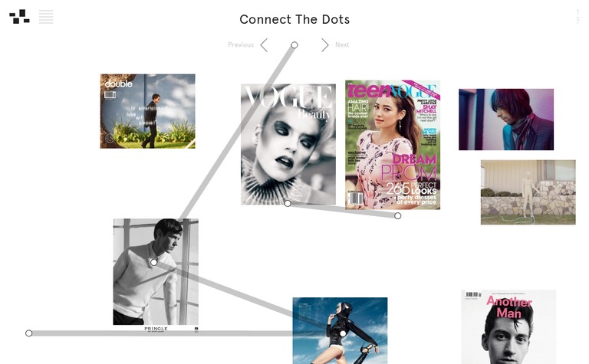Open the mannequin by stone wall photo

pos(528,192)
